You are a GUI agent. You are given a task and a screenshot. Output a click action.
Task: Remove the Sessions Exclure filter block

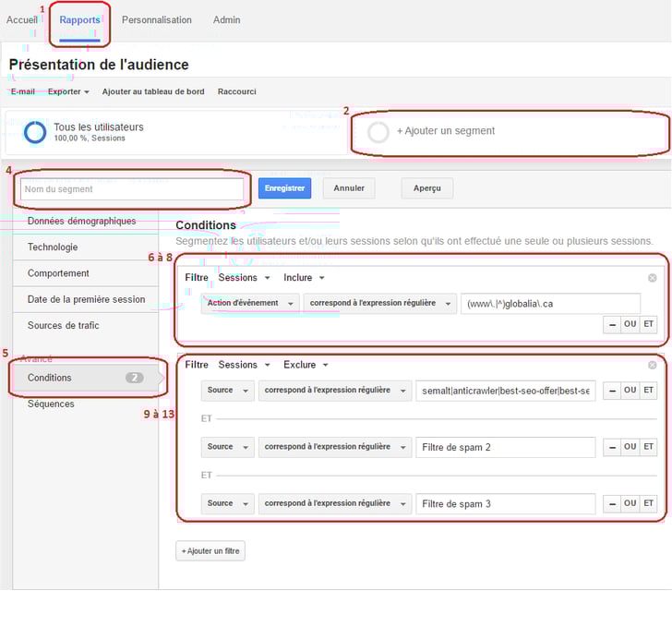coord(652,366)
